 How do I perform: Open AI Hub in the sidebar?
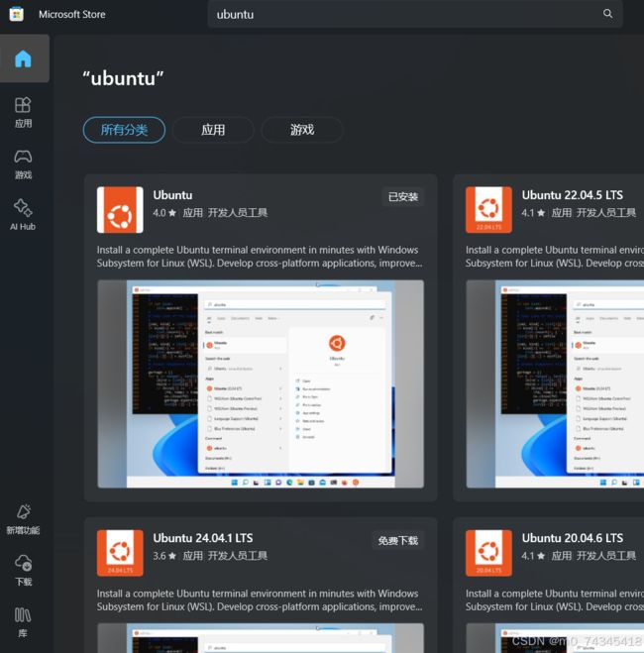[24, 215]
